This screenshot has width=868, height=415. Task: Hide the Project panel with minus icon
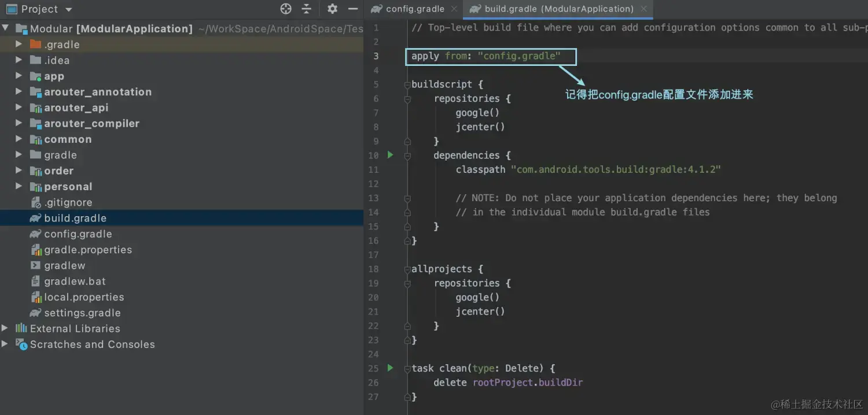pyautogui.click(x=353, y=9)
